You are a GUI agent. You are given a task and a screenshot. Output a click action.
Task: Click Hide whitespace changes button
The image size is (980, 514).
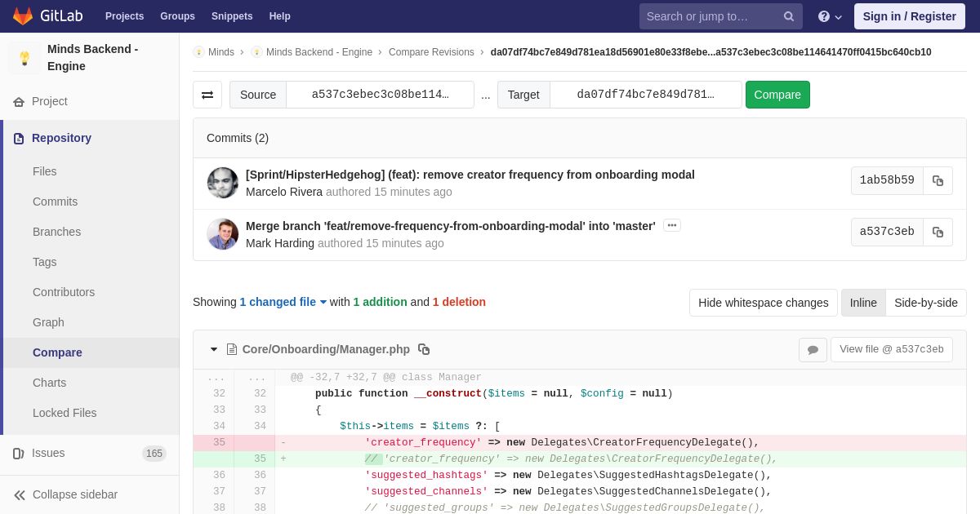[x=764, y=303]
